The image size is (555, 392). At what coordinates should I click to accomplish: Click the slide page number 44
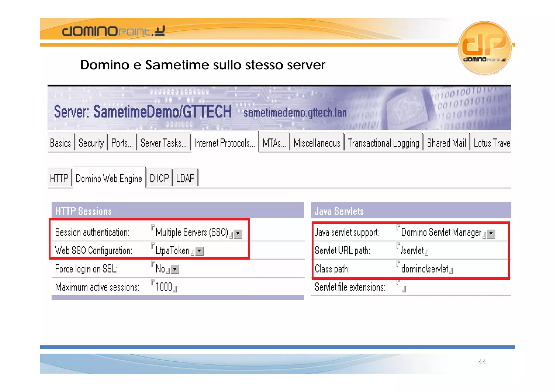pyautogui.click(x=482, y=362)
